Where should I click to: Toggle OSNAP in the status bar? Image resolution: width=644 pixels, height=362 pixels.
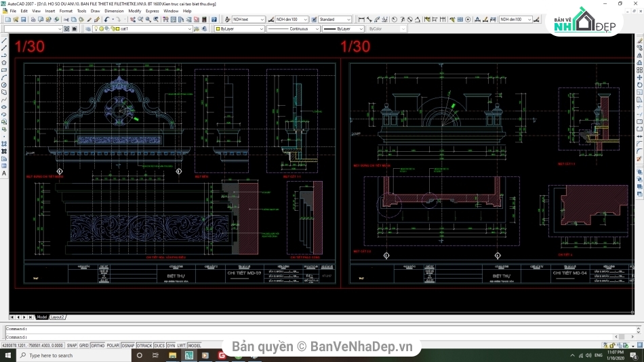pos(128,345)
